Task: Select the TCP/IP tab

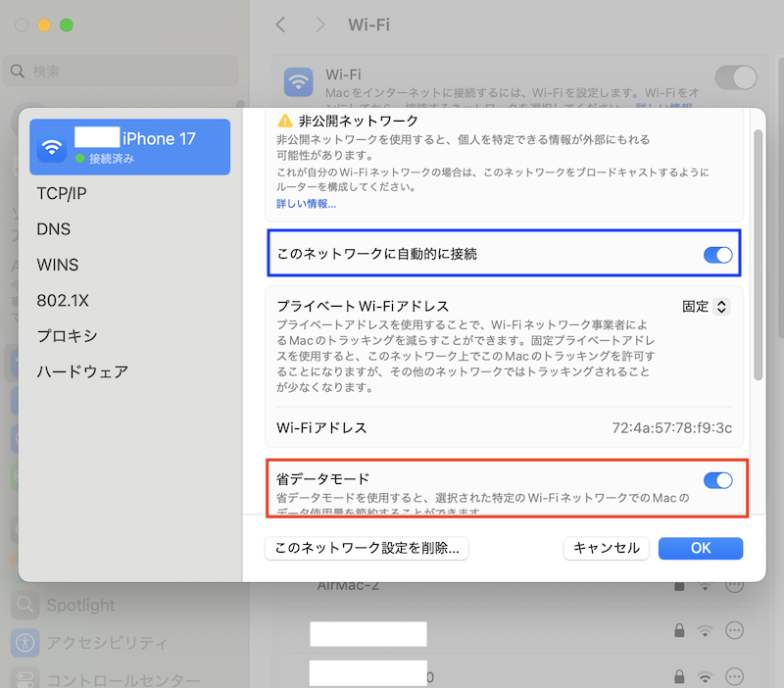Action: [62, 194]
